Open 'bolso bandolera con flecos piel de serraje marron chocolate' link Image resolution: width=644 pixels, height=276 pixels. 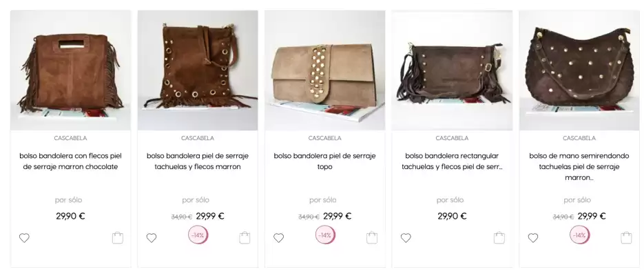pyautogui.click(x=70, y=161)
